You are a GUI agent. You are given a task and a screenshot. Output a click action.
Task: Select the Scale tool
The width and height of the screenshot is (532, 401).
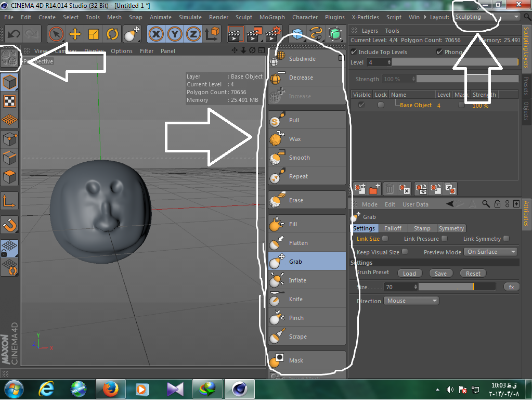click(93, 34)
